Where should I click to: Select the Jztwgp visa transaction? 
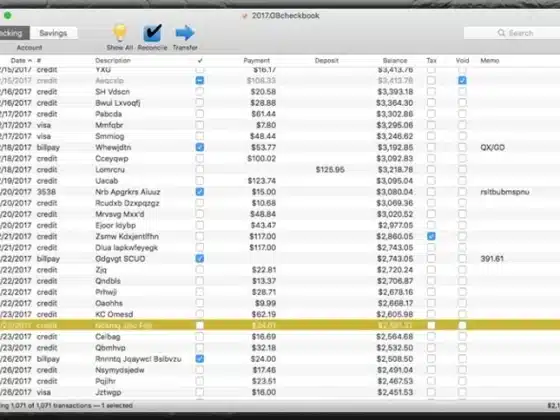[x=280, y=392]
